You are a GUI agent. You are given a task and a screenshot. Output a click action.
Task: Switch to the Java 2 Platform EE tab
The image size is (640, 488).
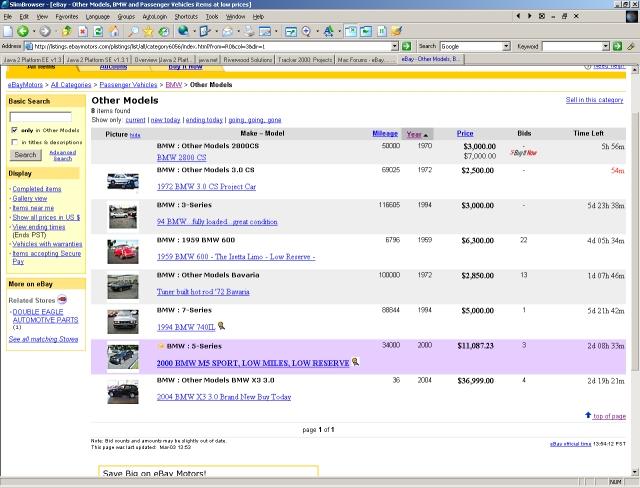[32, 60]
